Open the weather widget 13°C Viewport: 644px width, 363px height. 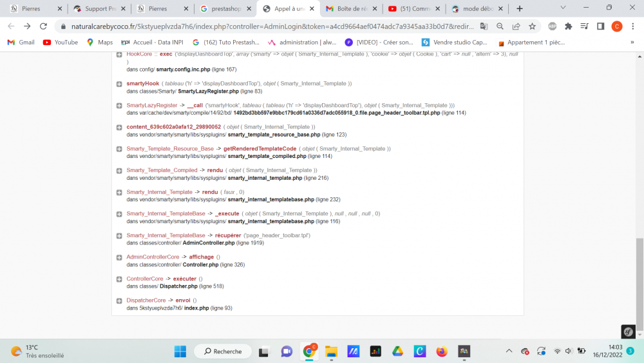(x=38, y=351)
